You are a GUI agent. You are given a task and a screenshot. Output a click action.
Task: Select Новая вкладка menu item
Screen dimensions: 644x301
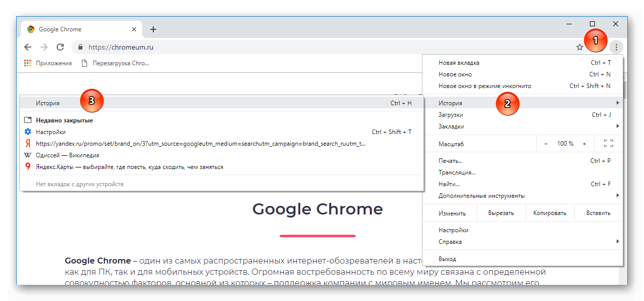[x=523, y=63]
